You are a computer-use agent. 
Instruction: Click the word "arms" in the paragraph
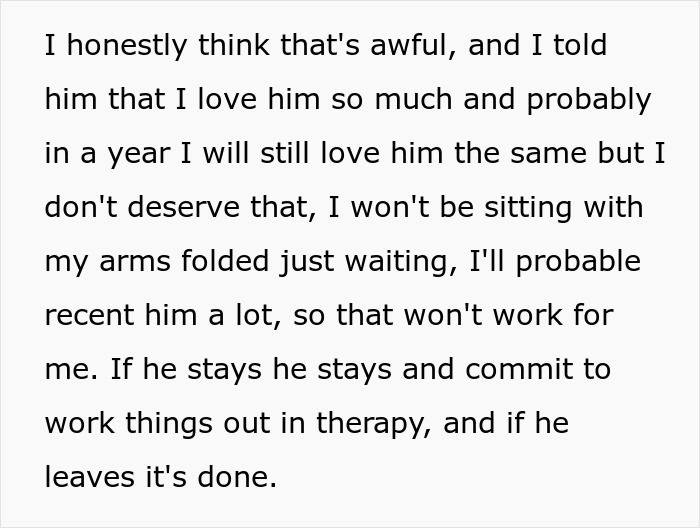(129, 262)
